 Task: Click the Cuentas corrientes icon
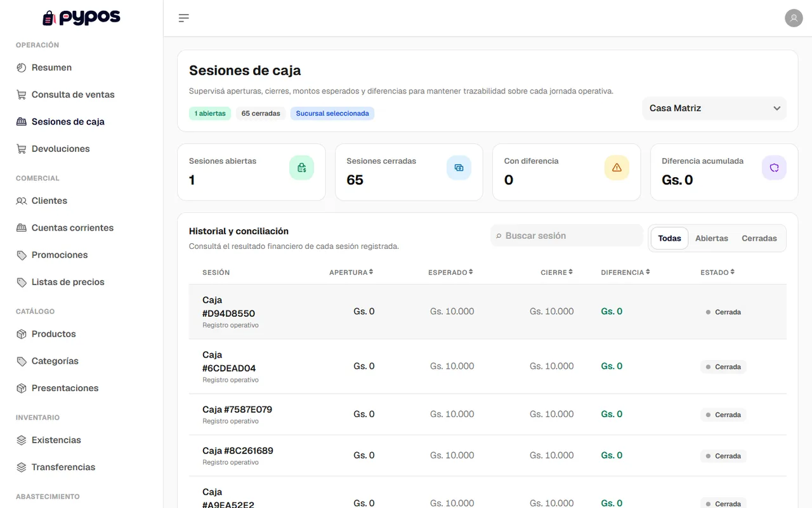[x=22, y=228]
